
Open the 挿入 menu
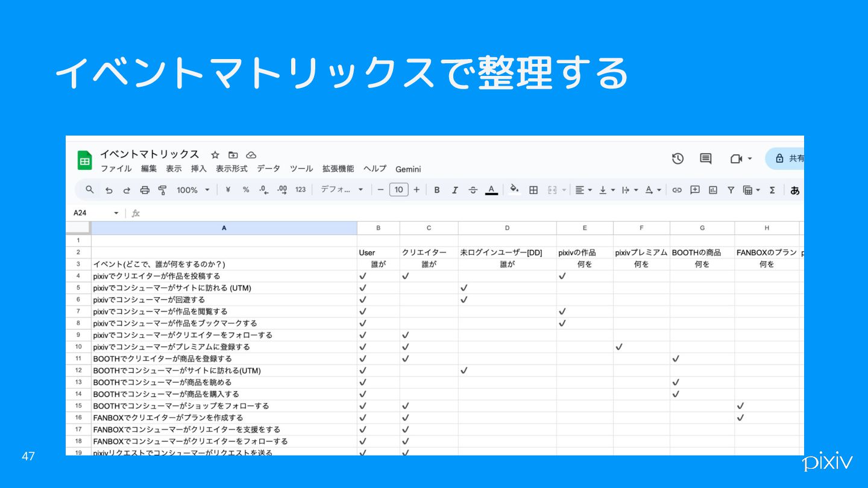[199, 169]
